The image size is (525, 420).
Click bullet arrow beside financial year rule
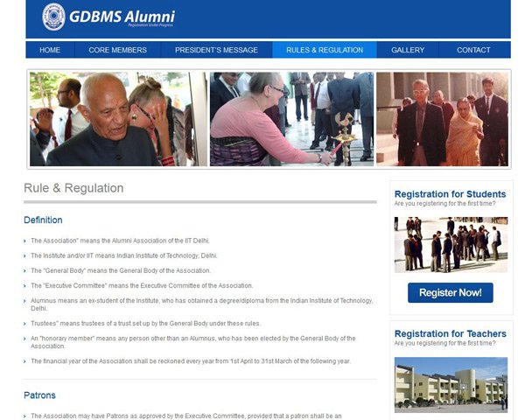coord(24,361)
